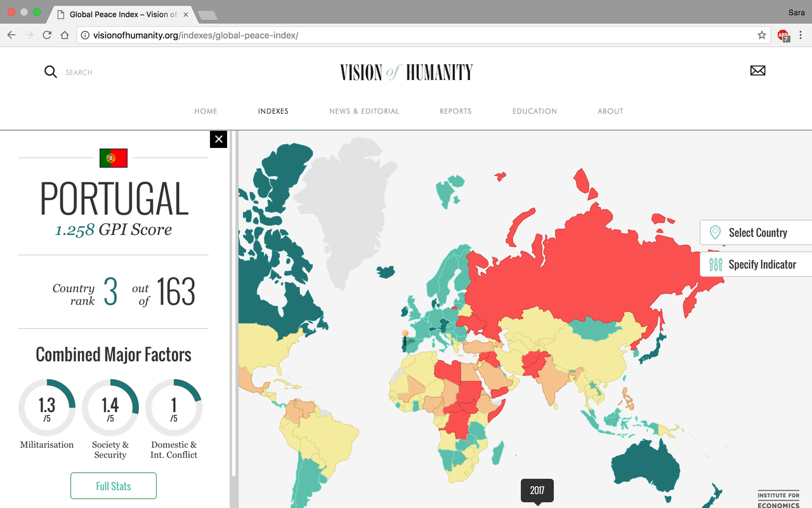The image size is (812, 508).
Task: View site information icon in address bar
Action: [x=85, y=35]
